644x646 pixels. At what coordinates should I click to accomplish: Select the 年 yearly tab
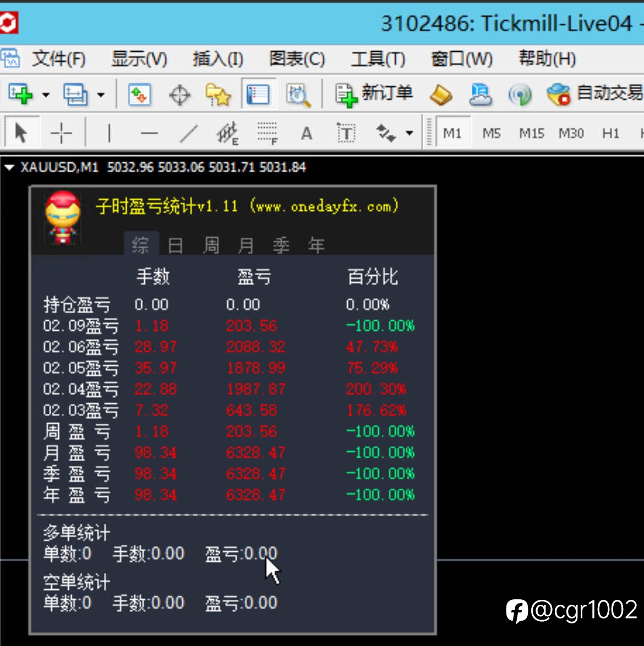point(316,245)
